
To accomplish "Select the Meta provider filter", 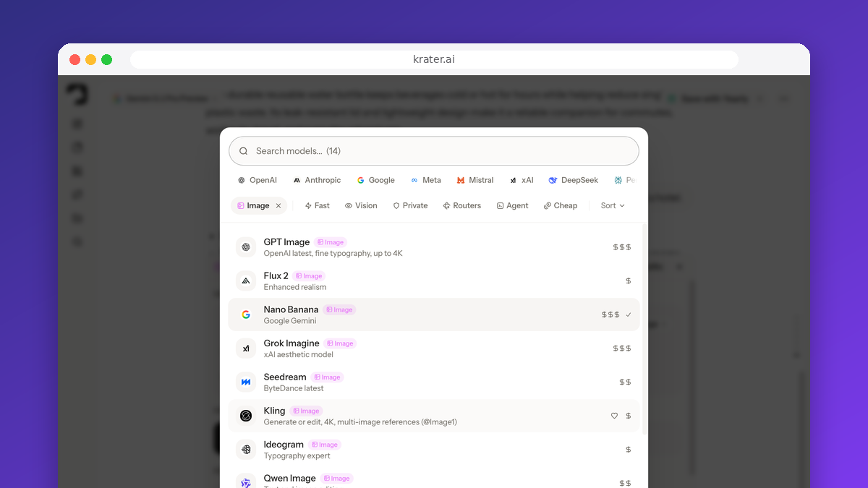I will coord(426,180).
